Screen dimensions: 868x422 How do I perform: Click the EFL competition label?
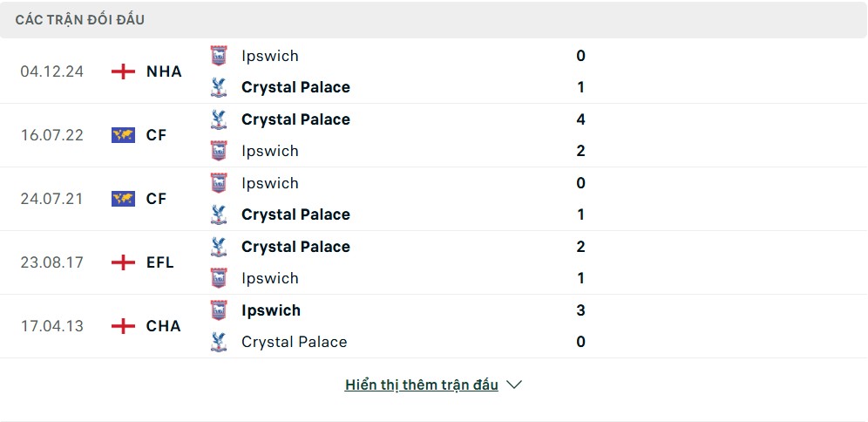pyautogui.click(x=160, y=262)
